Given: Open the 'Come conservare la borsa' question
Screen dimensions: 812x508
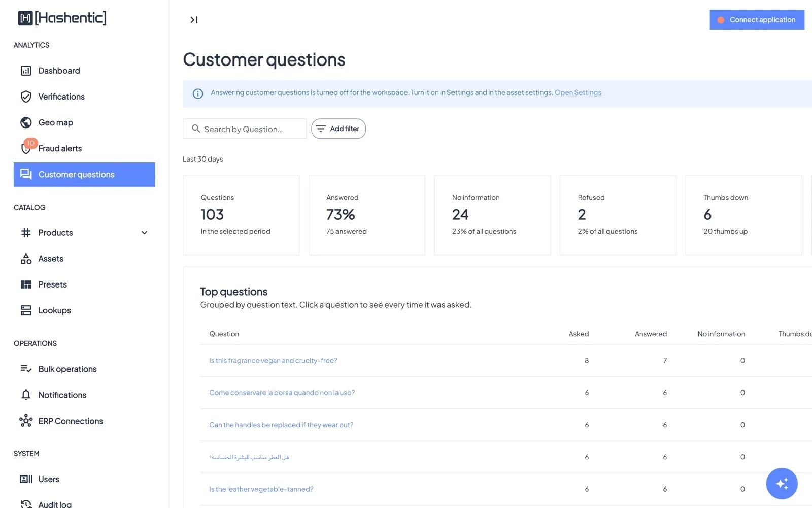Looking at the screenshot, I should pyautogui.click(x=282, y=393).
